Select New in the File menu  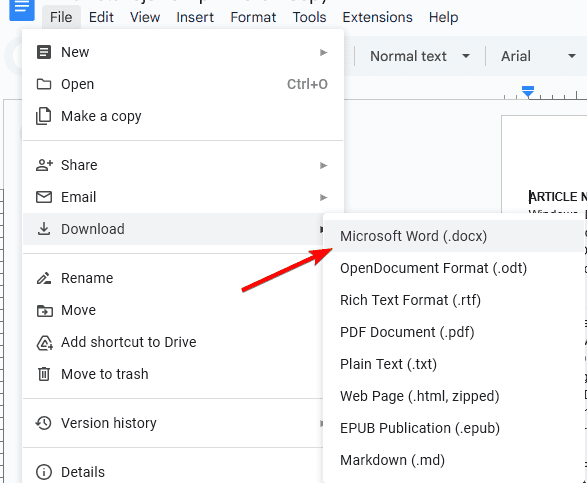point(183,52)
